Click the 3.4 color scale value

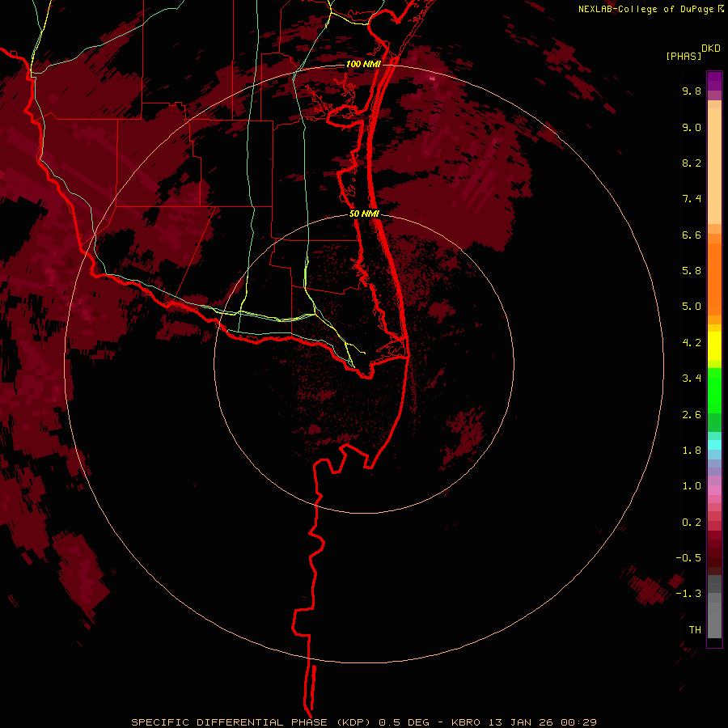tap(692, 379)
